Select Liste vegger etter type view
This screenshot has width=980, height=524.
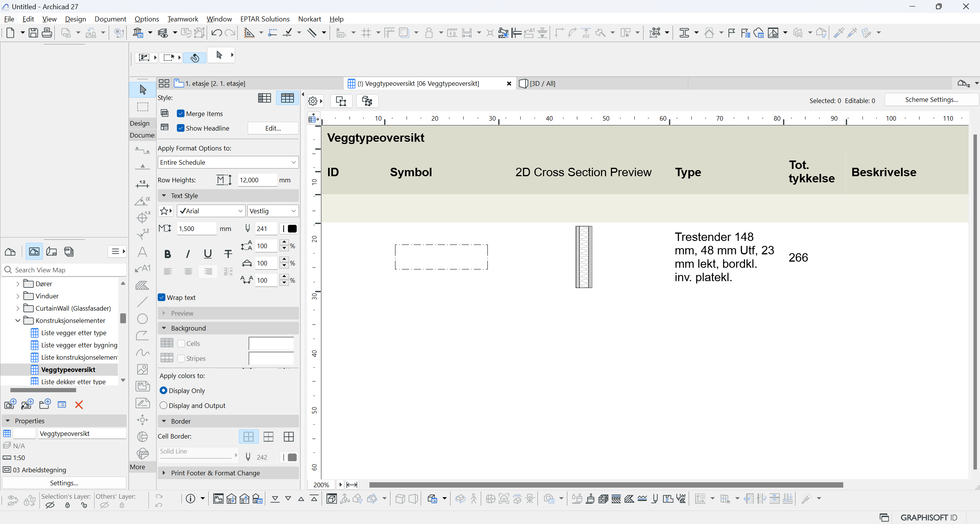click(x=73, y=333)
